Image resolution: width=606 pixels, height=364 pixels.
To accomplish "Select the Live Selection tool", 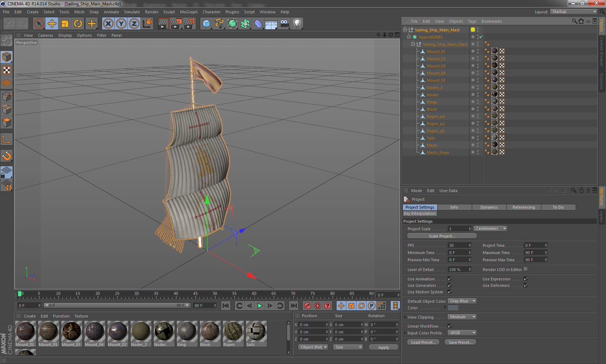I will (39, 24).
